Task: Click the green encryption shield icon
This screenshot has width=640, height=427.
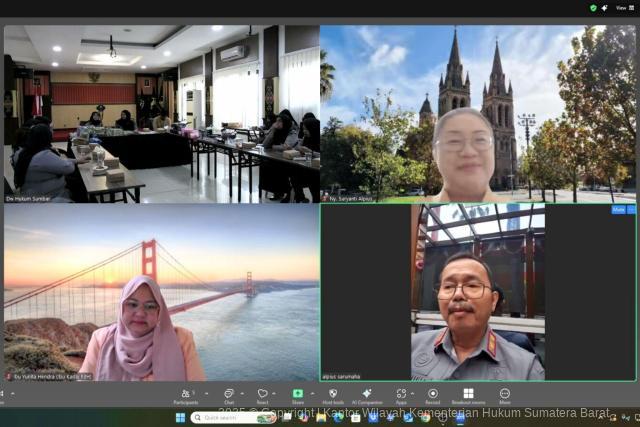Action: 593,7
